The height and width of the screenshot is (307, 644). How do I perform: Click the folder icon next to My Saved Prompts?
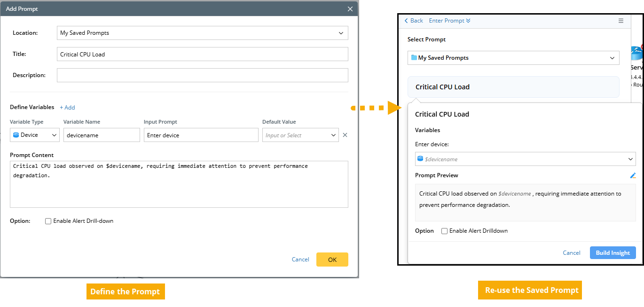tap(414, 58)
